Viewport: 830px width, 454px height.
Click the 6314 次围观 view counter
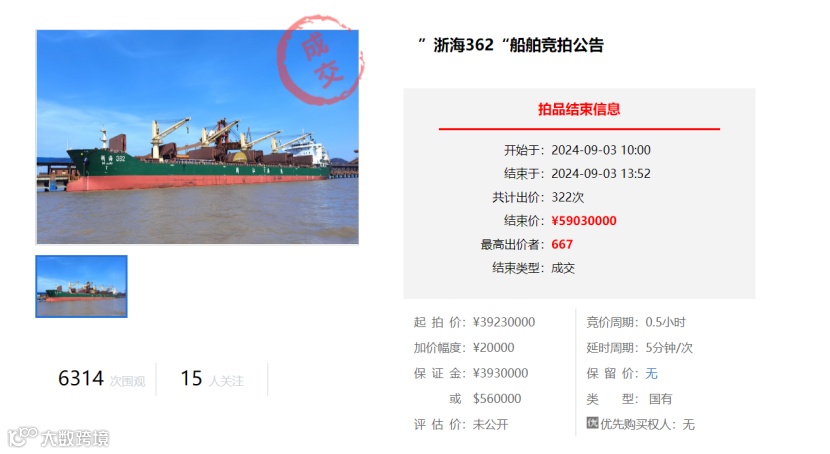click(x=101, y=379)
